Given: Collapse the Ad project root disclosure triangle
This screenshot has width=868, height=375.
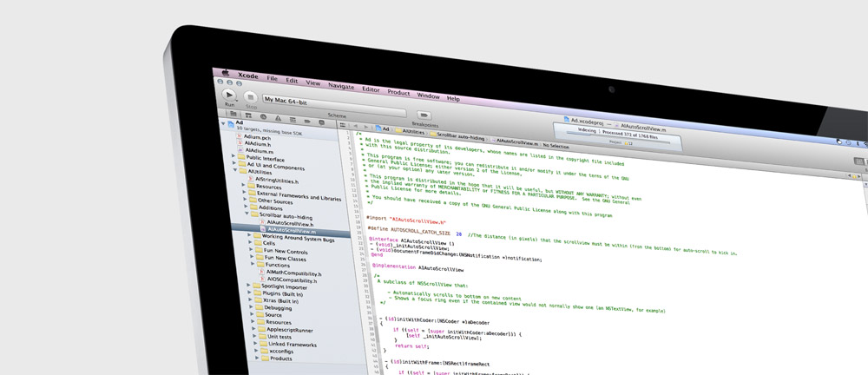Looking at the screenshot, I should [x=223, y=123].
